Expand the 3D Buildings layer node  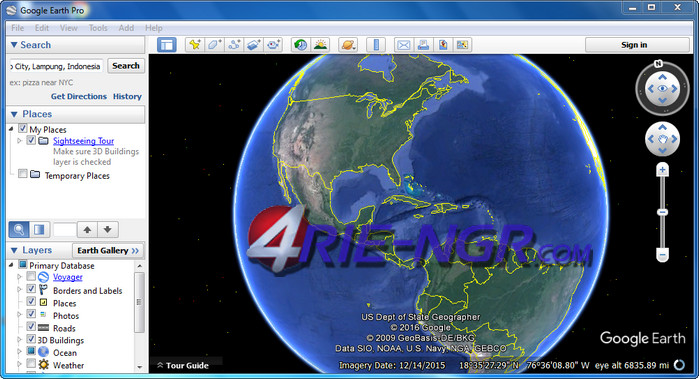tap(19, 340)
